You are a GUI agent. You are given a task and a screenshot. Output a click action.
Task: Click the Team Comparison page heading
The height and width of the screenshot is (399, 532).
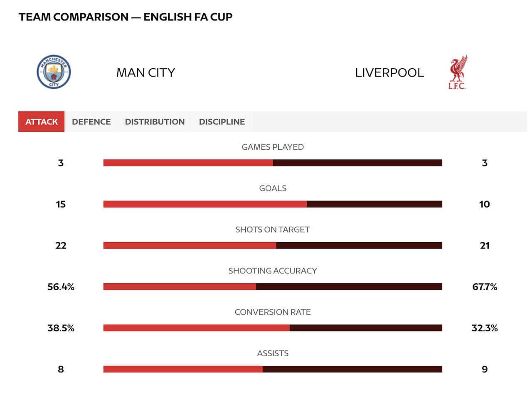click(126, 17)
